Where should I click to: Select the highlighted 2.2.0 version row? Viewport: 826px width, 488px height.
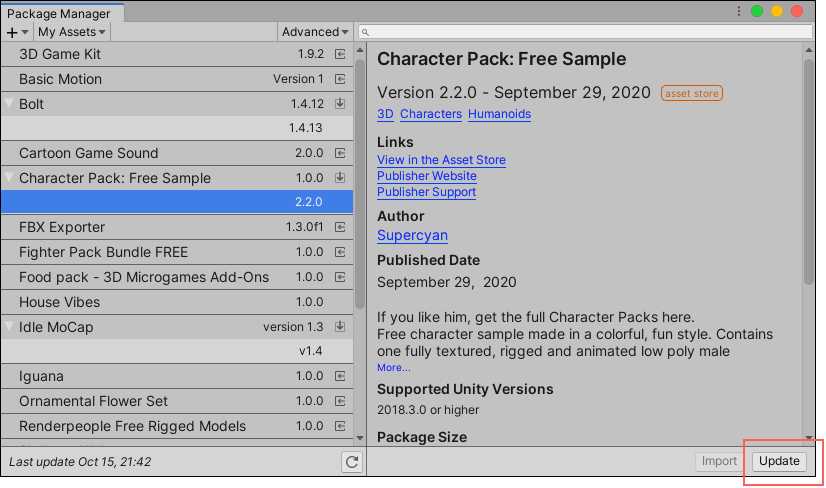(x=177, y=202)
